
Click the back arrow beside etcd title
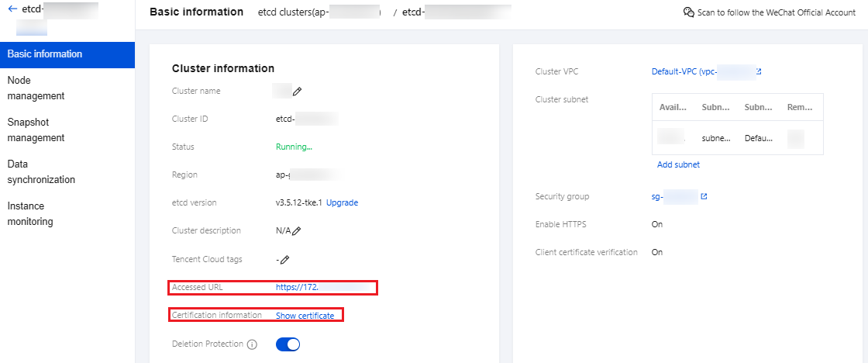[x=12, y=9]
